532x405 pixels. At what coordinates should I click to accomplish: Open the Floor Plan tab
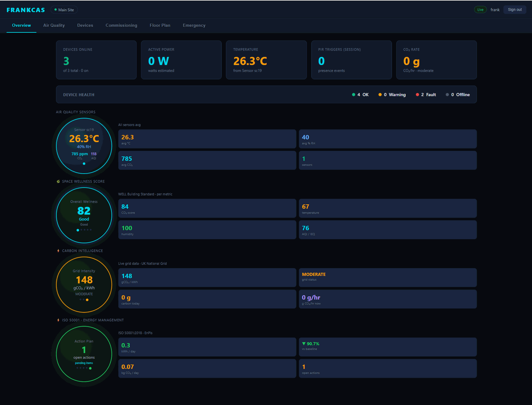click(x=160, y=25)
